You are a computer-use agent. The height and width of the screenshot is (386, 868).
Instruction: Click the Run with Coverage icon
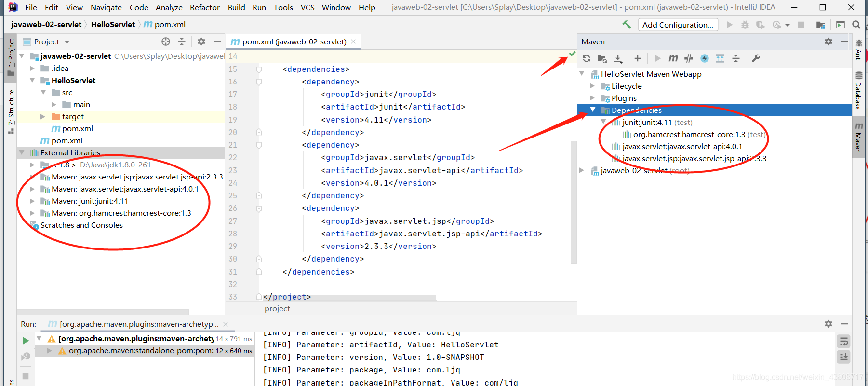click(761, 25)
